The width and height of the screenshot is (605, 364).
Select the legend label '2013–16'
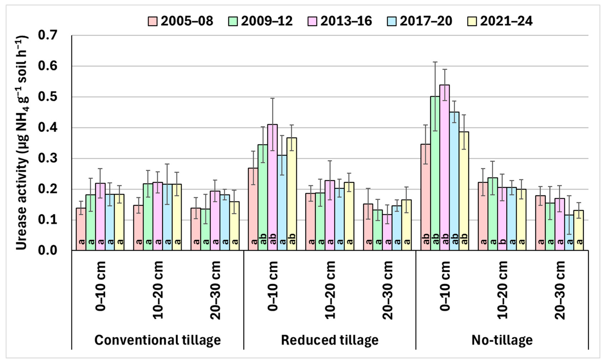346,21
